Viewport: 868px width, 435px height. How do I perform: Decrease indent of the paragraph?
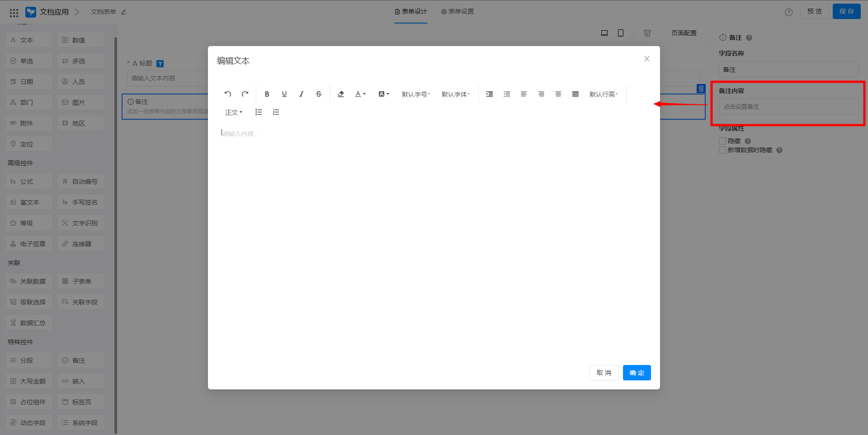click(x=507, y=94)
